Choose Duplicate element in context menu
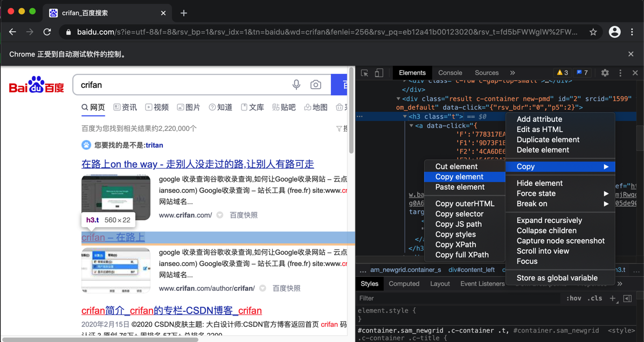The width and height of the screenshot is (644, 342). (560, 139)
